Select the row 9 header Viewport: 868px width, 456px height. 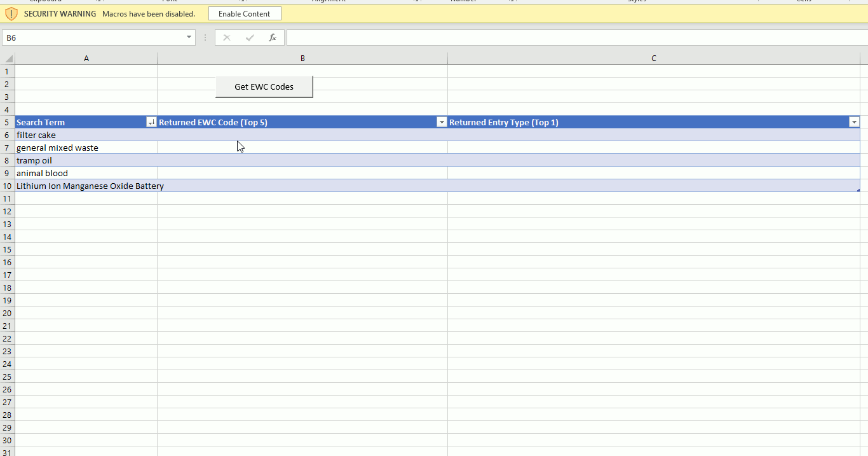(8, 173)
